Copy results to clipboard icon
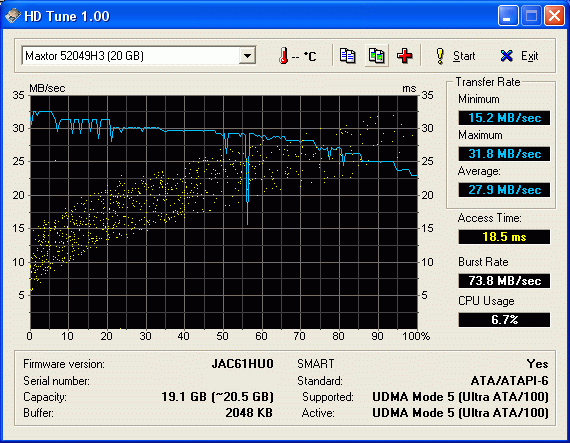This screenshot has width=570, height=443. coord(348,56)
